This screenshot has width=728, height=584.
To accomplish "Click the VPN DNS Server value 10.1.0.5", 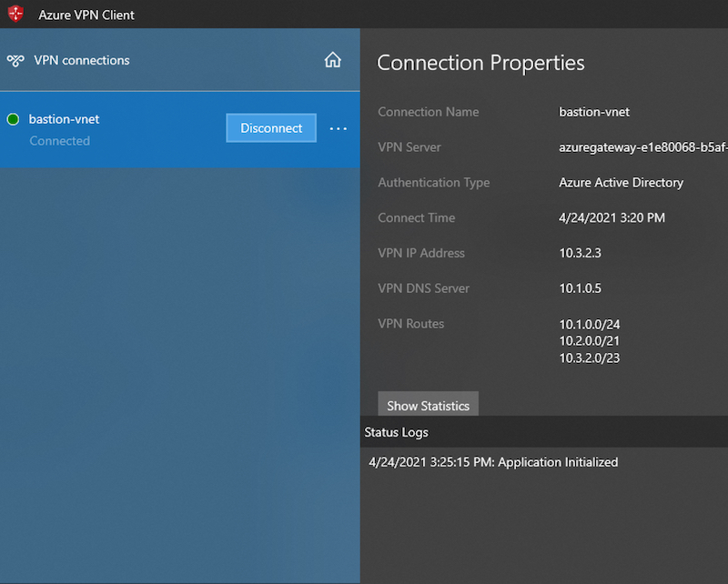I will click(580, 288).
